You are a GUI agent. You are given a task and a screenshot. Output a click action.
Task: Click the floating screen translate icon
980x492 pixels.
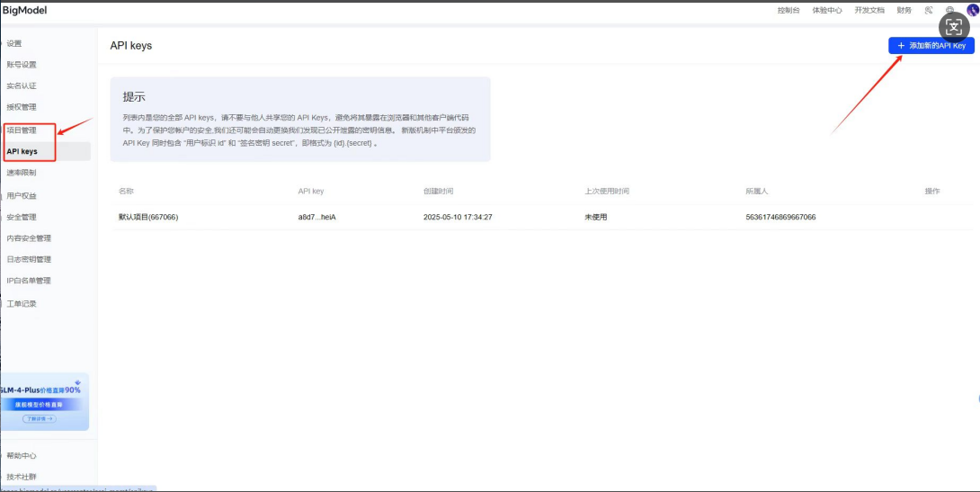coord(953,27)
